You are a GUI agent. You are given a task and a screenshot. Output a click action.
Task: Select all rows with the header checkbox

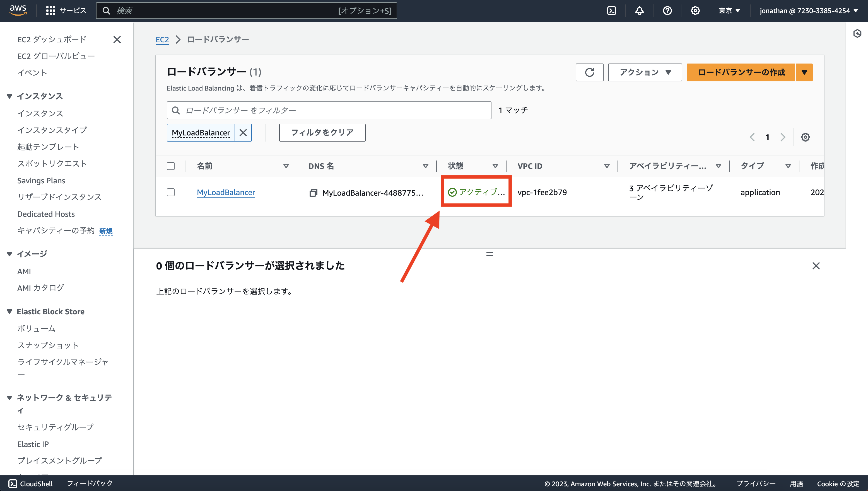click(170, 166)
